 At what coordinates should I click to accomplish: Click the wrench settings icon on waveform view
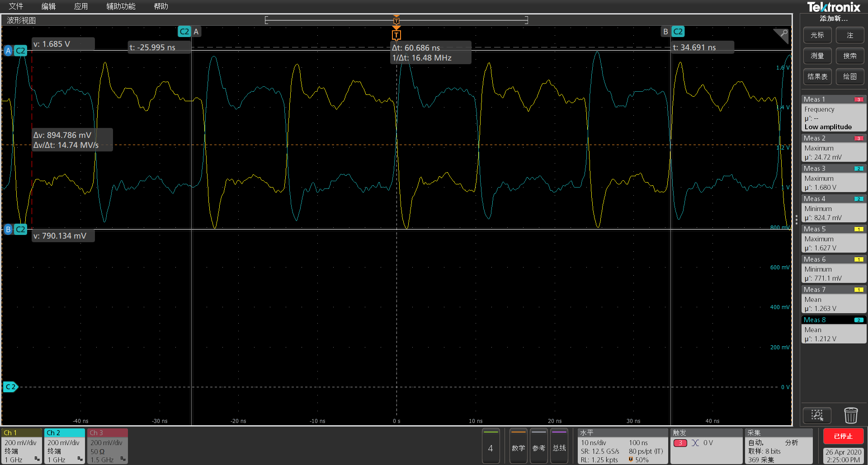782,35
